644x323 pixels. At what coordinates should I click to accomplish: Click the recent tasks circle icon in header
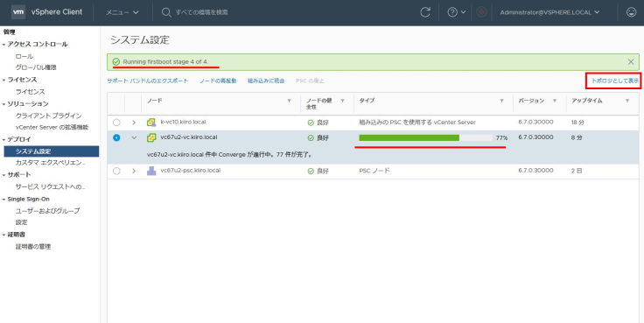coord(481,12)
